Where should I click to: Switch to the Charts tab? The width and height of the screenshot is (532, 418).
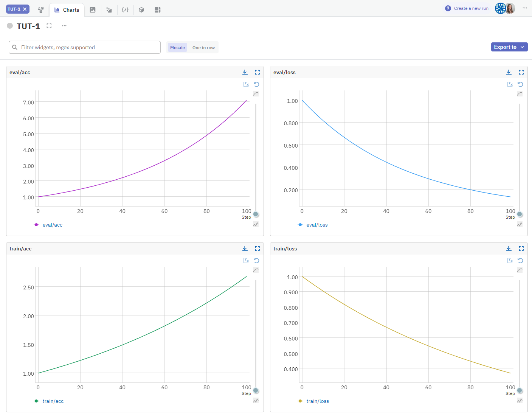point(67,9)
